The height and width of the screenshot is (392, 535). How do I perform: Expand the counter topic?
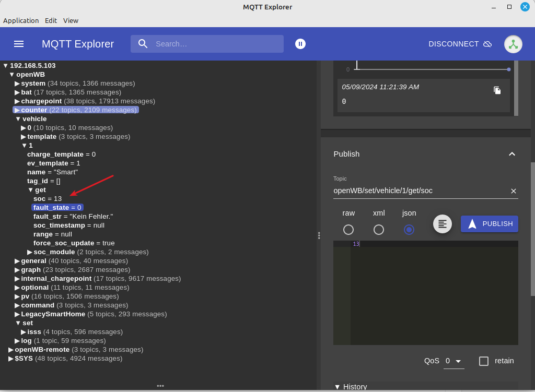17,110
